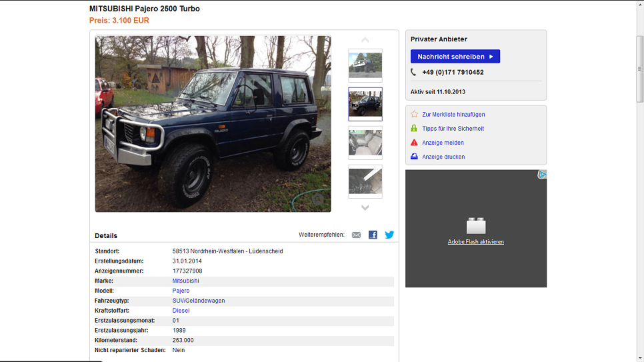Viewport: 644px width, 362px height.
Task: Select the fourth dark interior thumbnail
Action: click(x=365, y=181)
